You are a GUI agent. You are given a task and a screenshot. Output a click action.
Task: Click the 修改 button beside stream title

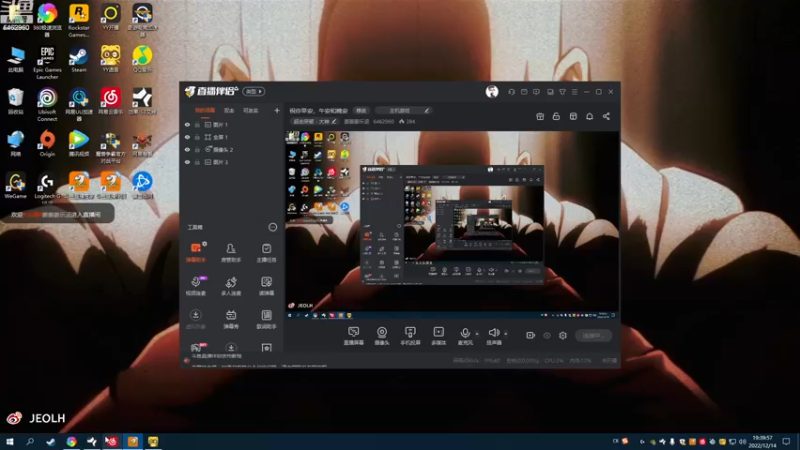point(361,110)
